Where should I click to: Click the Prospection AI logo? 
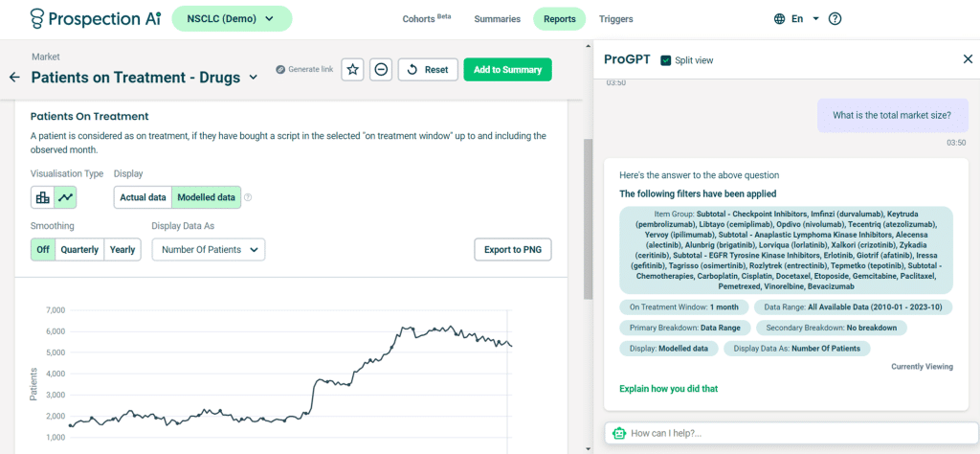click(x=96, y=19)
